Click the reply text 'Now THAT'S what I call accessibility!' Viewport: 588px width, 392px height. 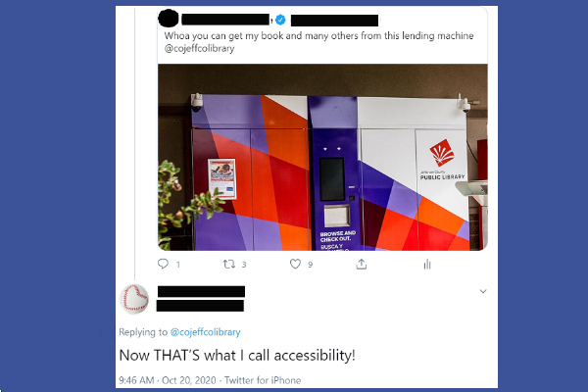pos(237,355)
